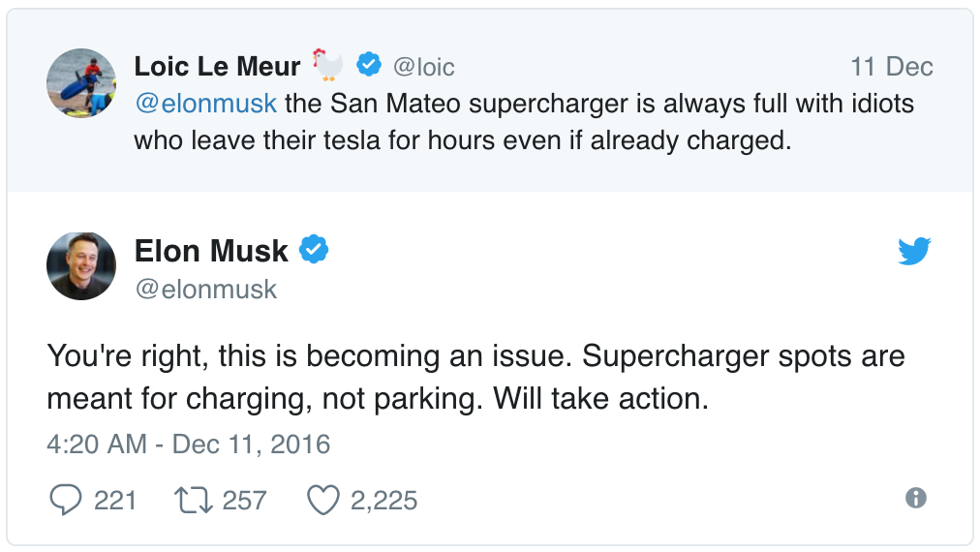Click the reply speech bubble icon
The height and width of the screenshot is (552, 980).
point(66,500)
